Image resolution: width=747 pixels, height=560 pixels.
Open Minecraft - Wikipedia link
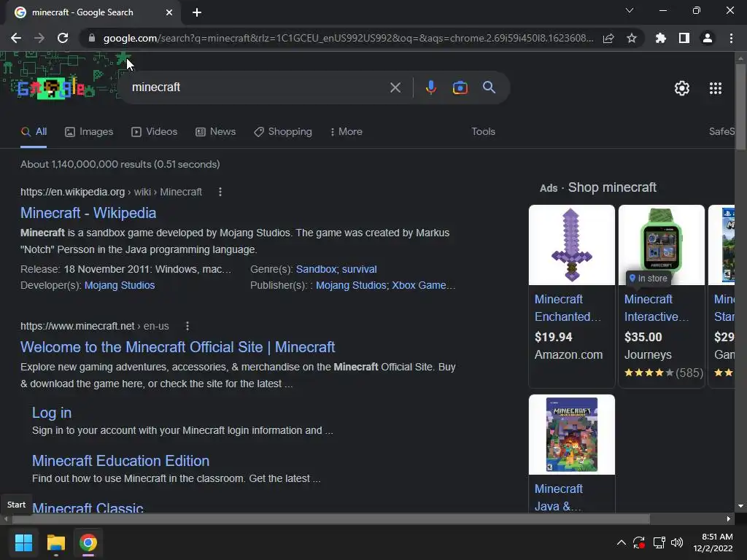coord(88,213)
